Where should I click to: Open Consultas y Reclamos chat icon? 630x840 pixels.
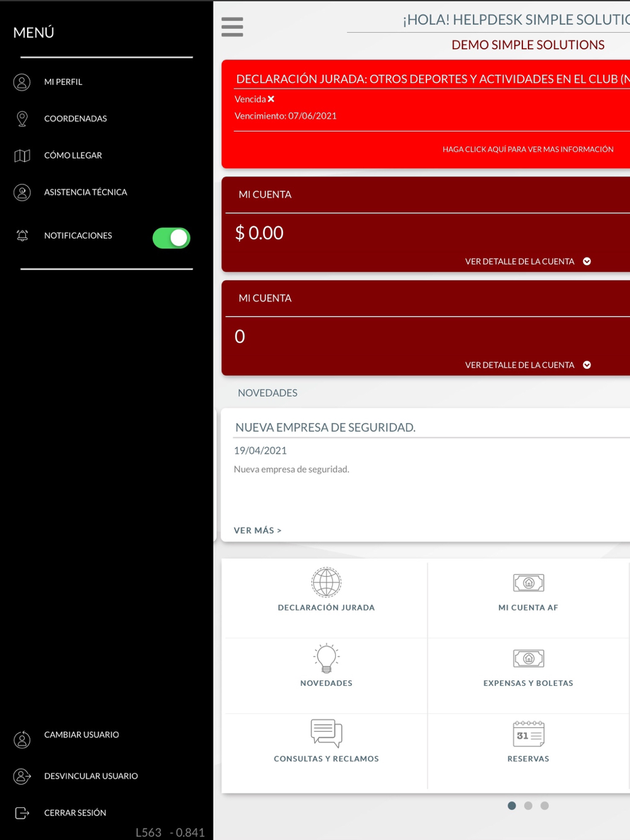(x=326, y=733)
